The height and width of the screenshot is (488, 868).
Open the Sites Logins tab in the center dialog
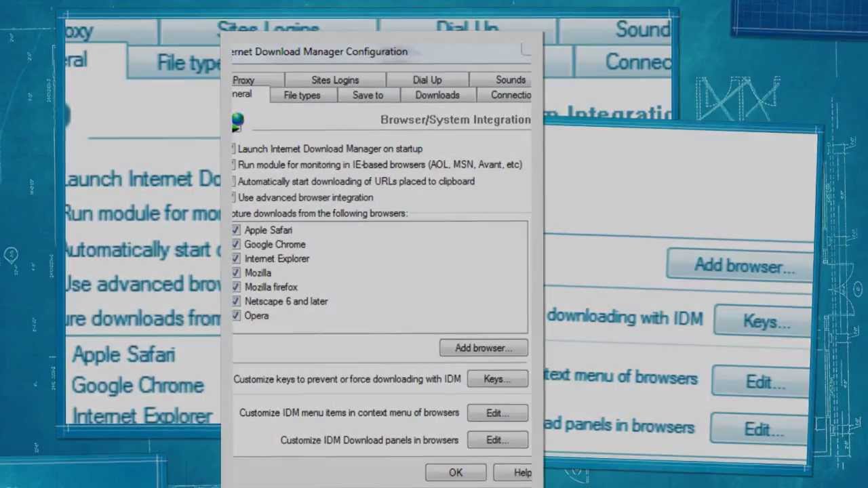click(x=335, y=80)
